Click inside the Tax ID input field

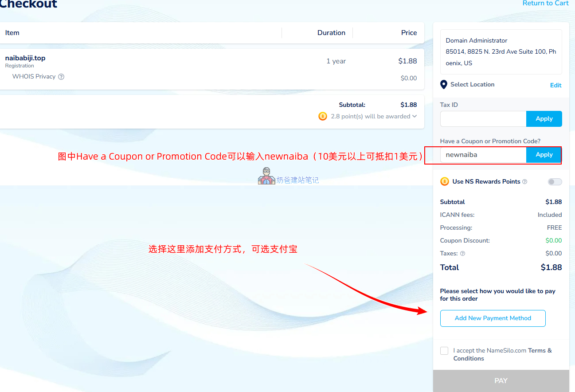point(483,118)
